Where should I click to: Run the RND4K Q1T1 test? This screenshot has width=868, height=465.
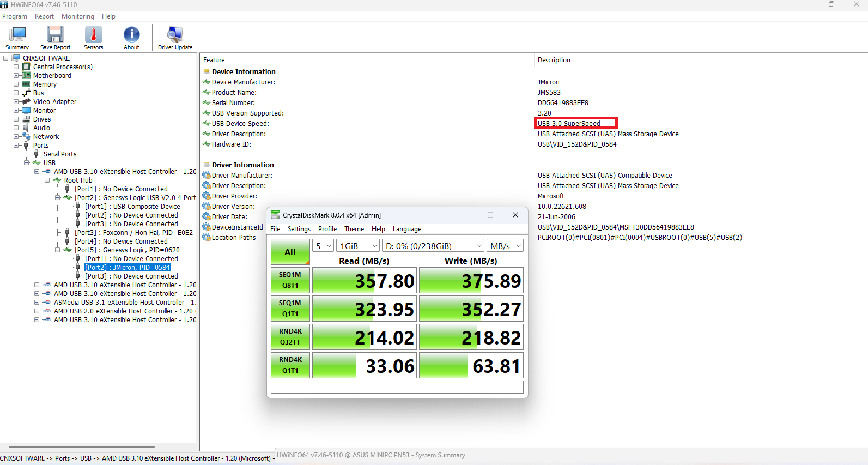click(290, 365)
